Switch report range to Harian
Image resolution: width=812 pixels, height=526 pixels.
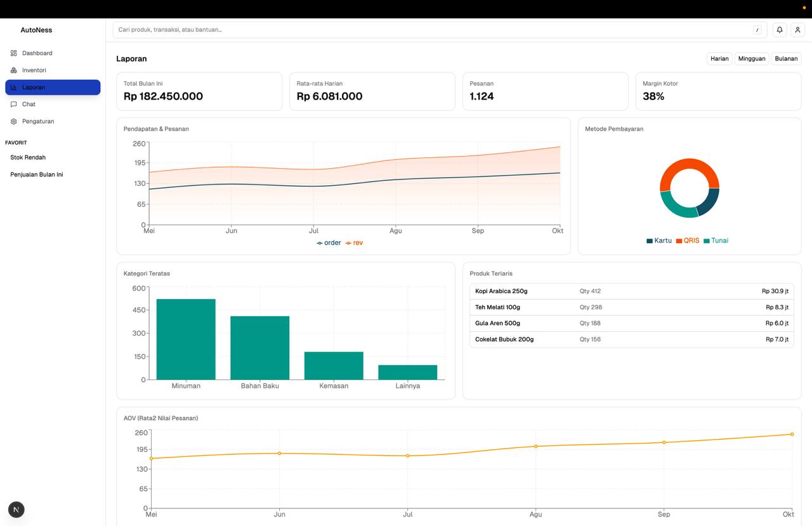(719, 58)
